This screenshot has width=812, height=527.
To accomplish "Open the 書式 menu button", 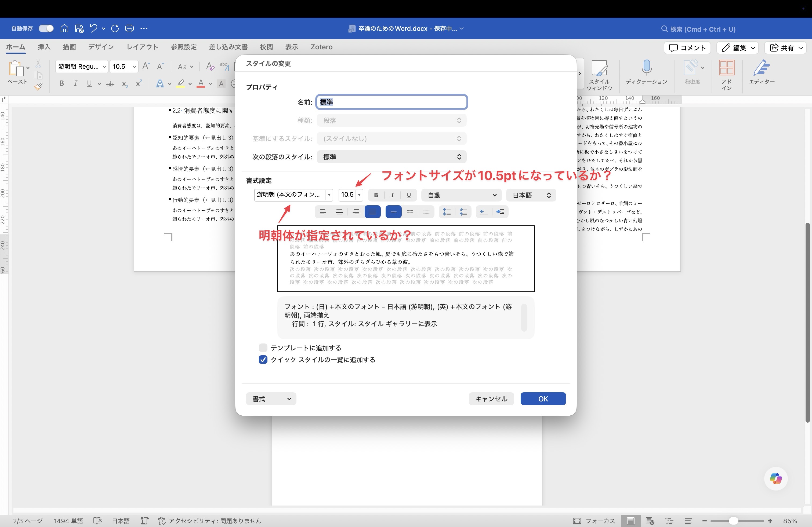I will point(271,398).
